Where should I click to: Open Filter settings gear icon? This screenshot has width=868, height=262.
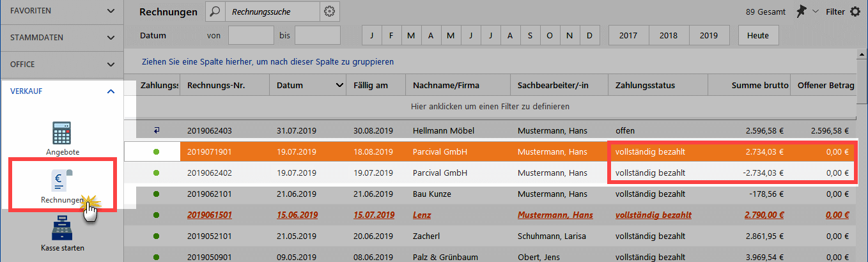(x=855, y=12)
